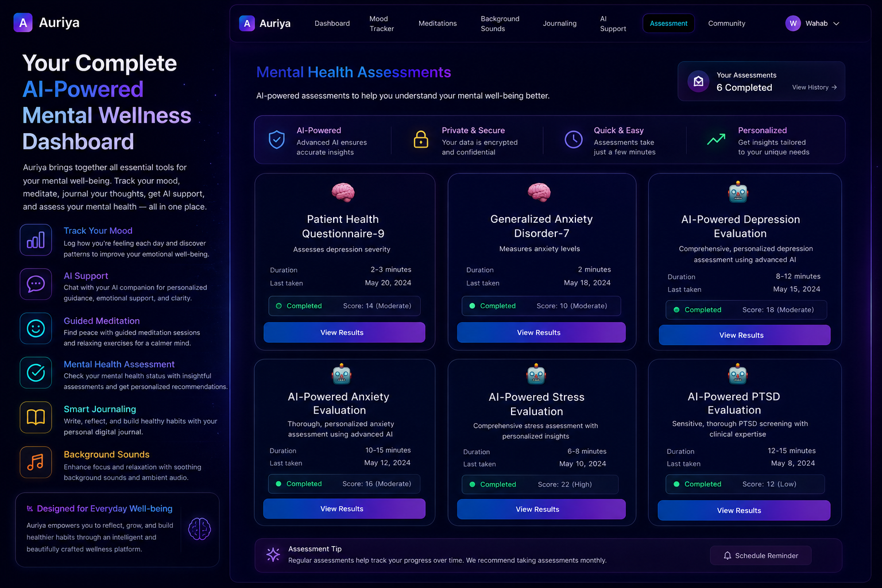Click the Track Your Mood bar chart icon

pos(36,239)
